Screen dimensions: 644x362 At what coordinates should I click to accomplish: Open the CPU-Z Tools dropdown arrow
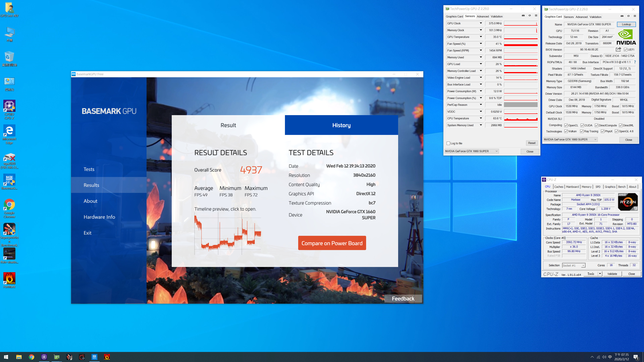pyautogui.click(x=600, y=274)
